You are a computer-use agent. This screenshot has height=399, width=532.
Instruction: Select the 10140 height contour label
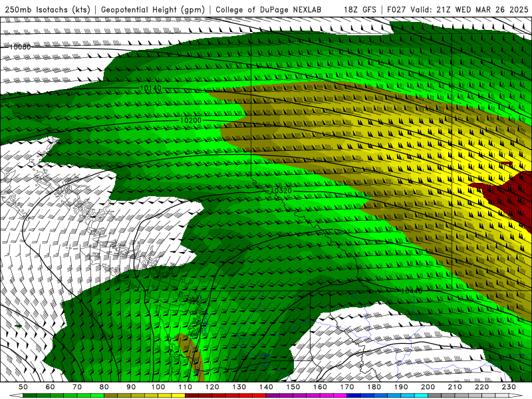151,88
